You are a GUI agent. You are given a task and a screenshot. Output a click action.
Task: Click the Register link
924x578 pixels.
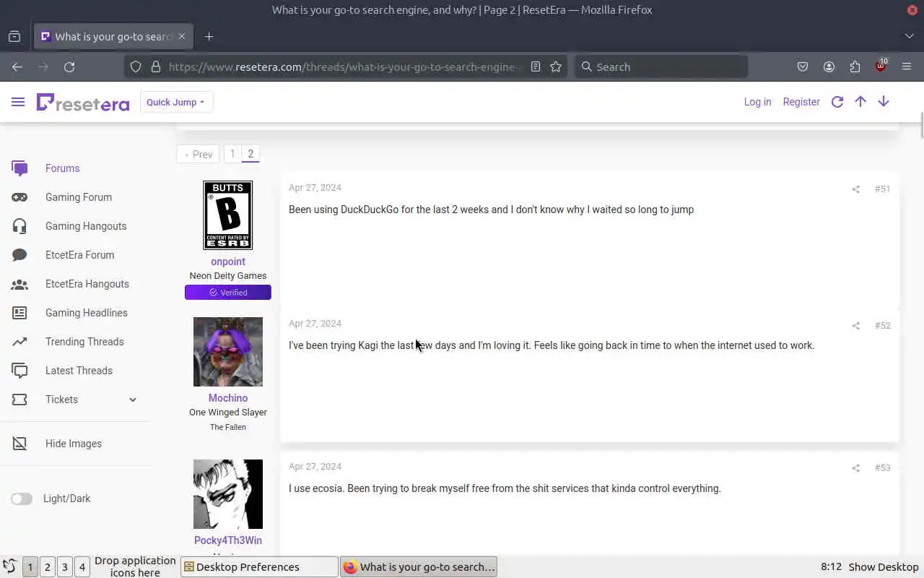pos(801,102)
